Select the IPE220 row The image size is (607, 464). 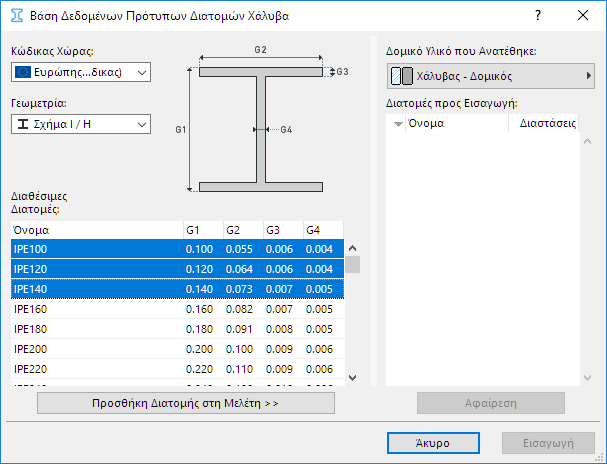click(x=177, y=369)
